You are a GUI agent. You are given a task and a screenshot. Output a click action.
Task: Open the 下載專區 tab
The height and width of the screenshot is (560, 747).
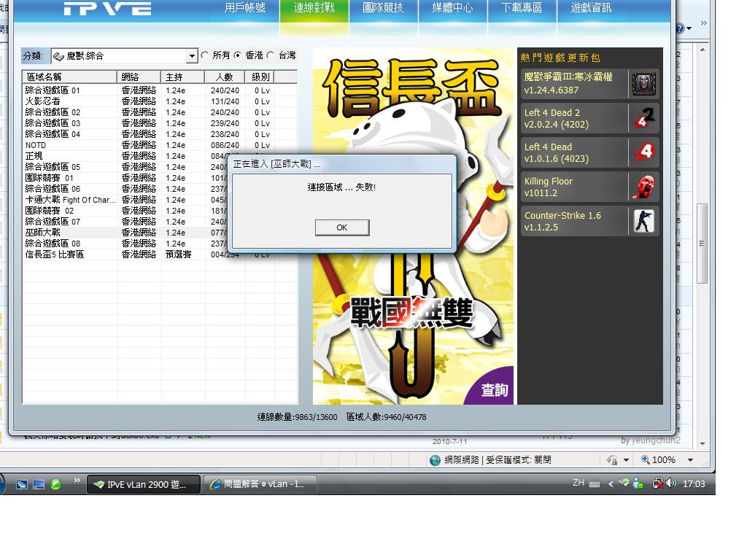[x=522, y=8]
